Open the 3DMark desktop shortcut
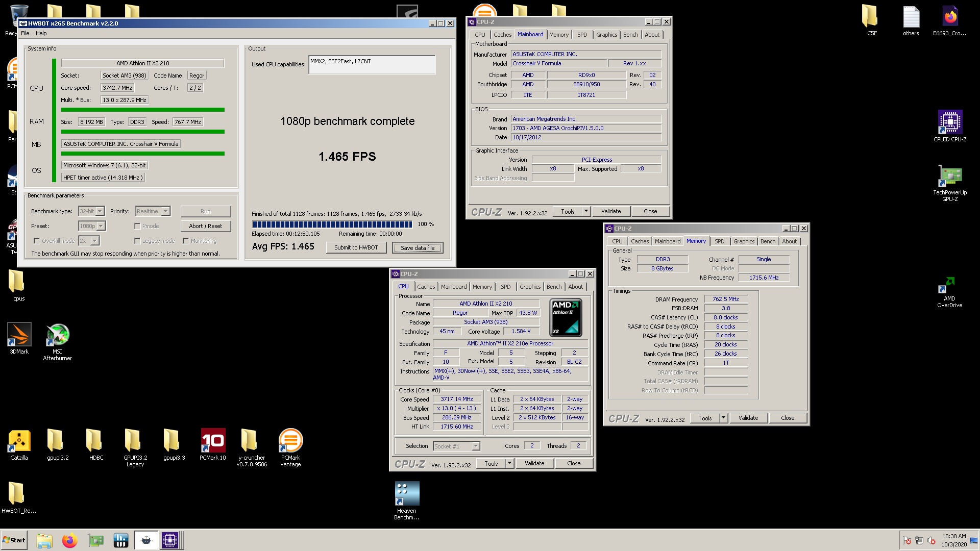 click(19, 338)
